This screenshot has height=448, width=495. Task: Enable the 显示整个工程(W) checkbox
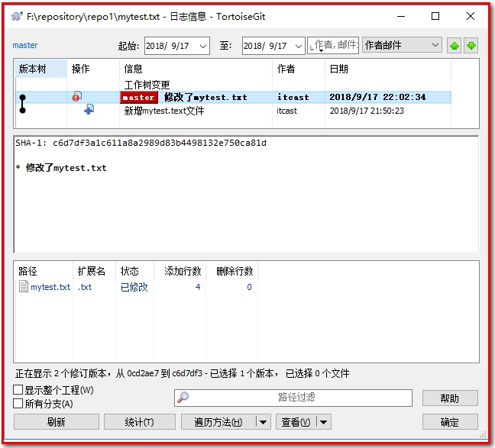pyautogui.click(x=18, y=390)
